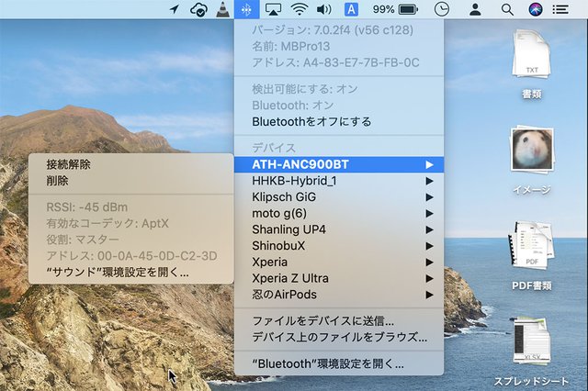The height and width of the screenshot is (391, 588).
Task: Disconnect the headphones with 接続解除
Action: click(x=69, y=165)
